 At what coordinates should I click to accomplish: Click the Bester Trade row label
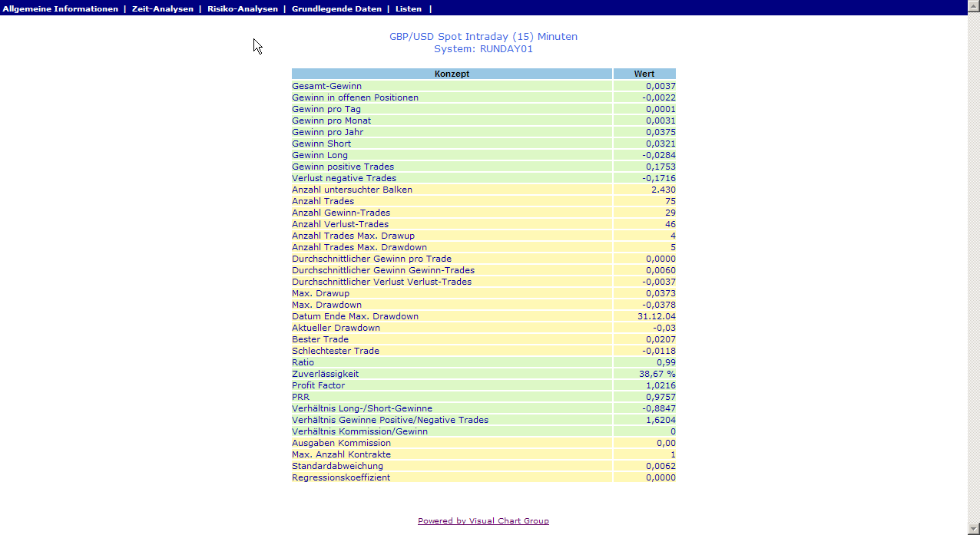point(320,339)
